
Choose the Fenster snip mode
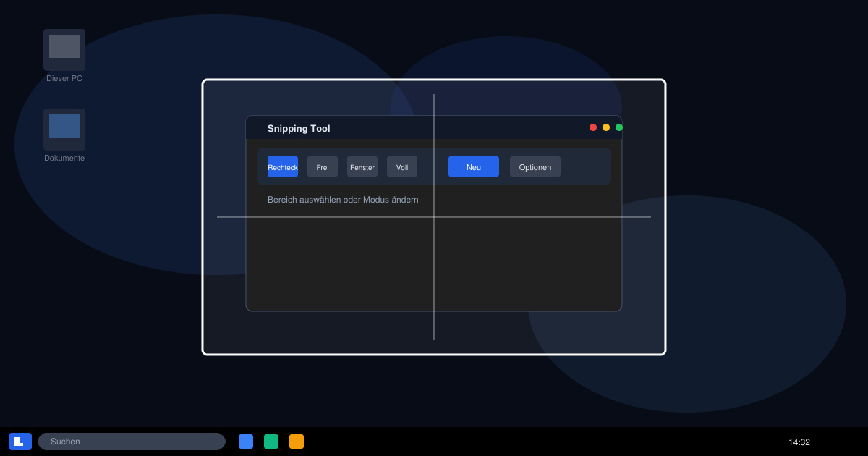point(362,166)
